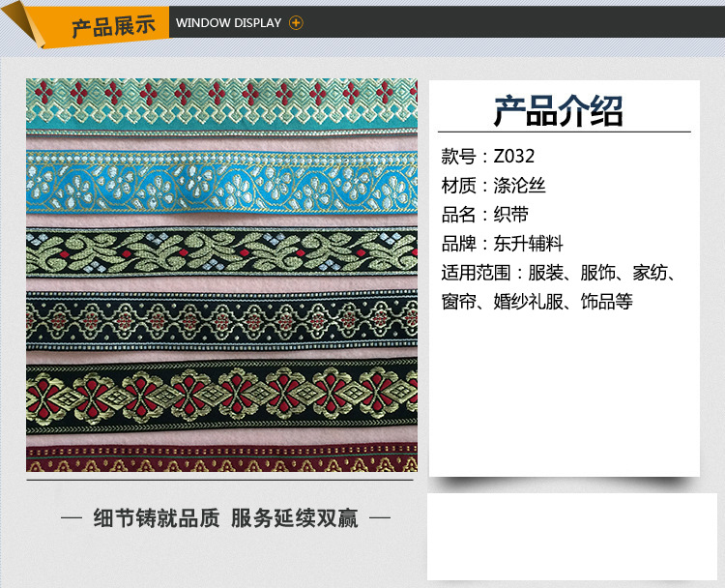Click the WINDOW DISPLAY header text

[x=228, y=22]
